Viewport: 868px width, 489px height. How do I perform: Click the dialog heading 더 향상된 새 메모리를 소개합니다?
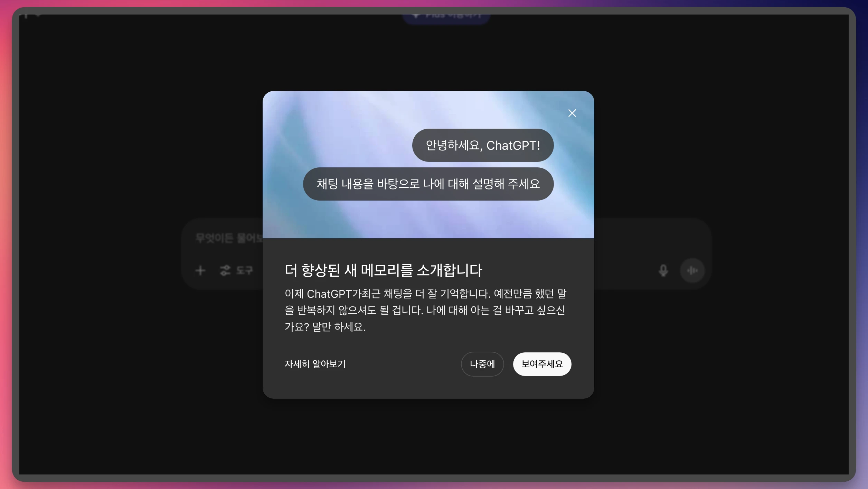pos(383,270)
